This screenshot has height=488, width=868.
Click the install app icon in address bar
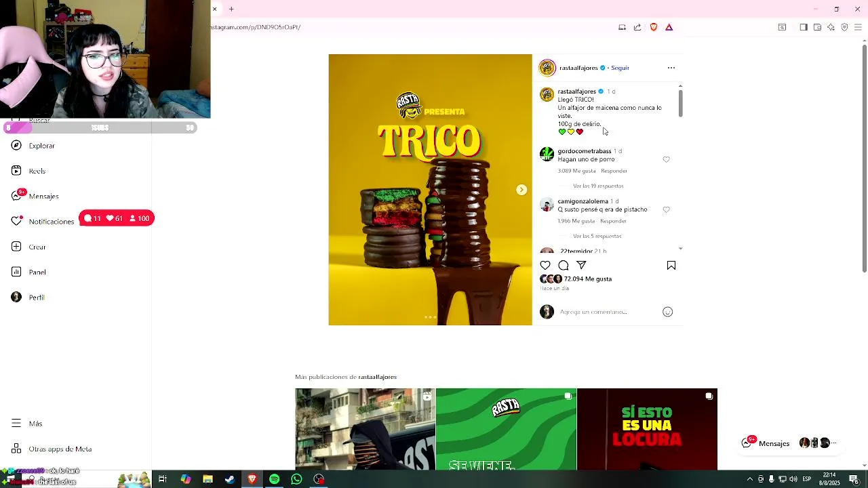(x=622, y=27)
